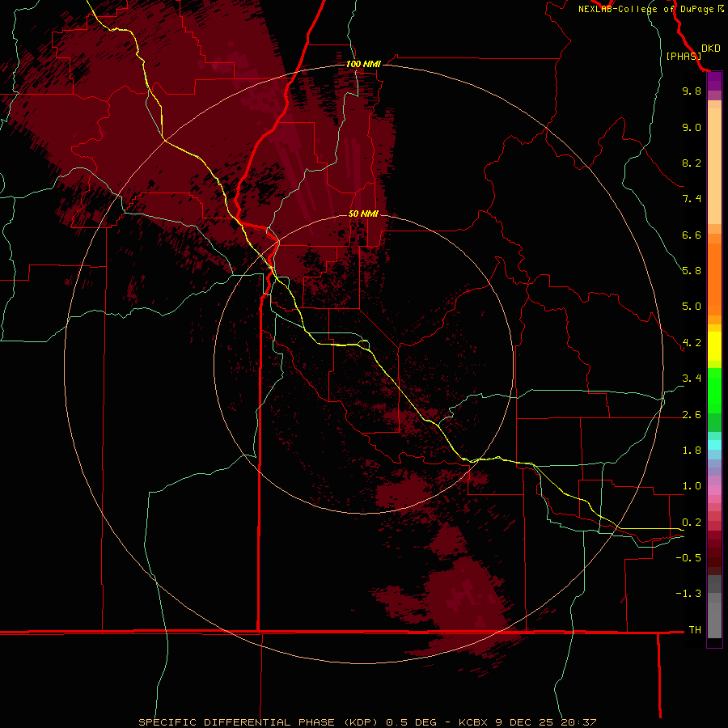This screenshot has width=728, height=728.
Task: Click the KCBX station identifier in caption
Action: 475,722
